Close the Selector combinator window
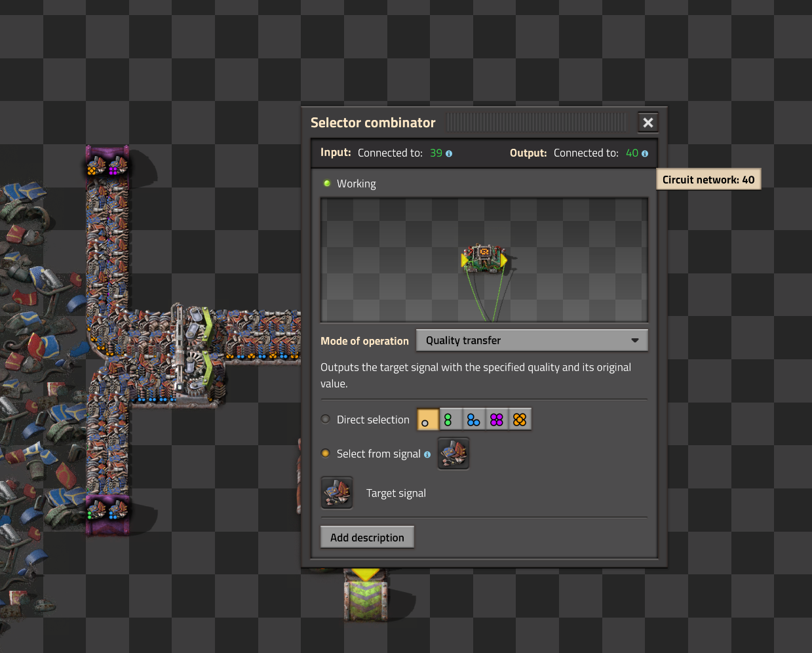The height and width of the screenshot is (653, 812). coord(648,123)
